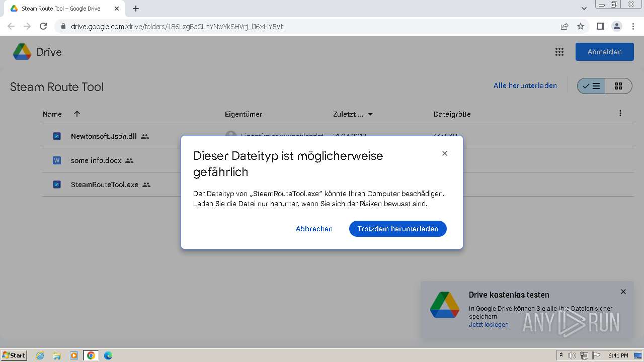Click the SteamRouteTool.exe file icon
Screen dimensions: 644x362
point(57,185)
